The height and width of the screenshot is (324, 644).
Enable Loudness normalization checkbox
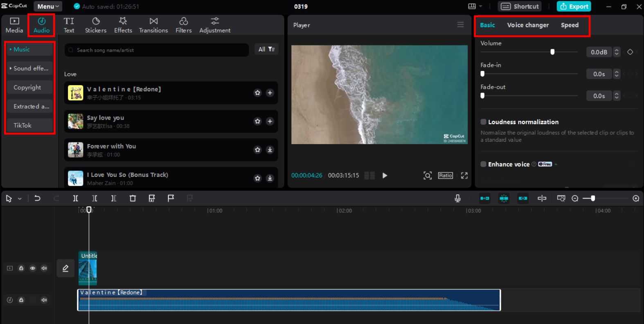click(x=483, y=122)
